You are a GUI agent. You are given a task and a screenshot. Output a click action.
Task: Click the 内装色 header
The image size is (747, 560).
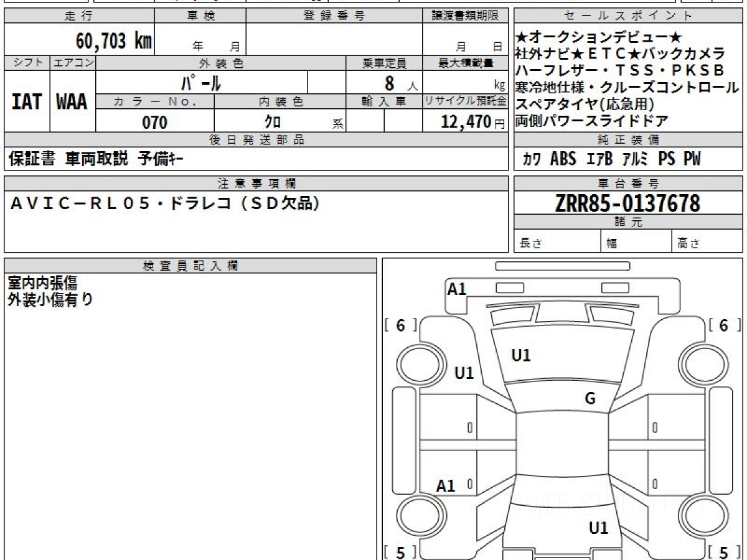[x=280, y=101]
